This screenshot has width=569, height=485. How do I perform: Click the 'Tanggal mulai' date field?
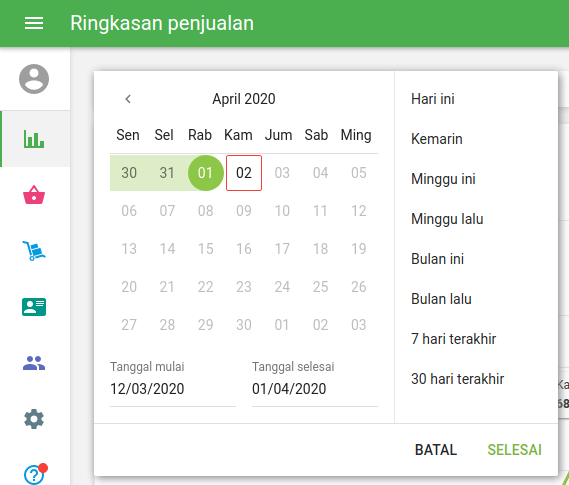173,389
